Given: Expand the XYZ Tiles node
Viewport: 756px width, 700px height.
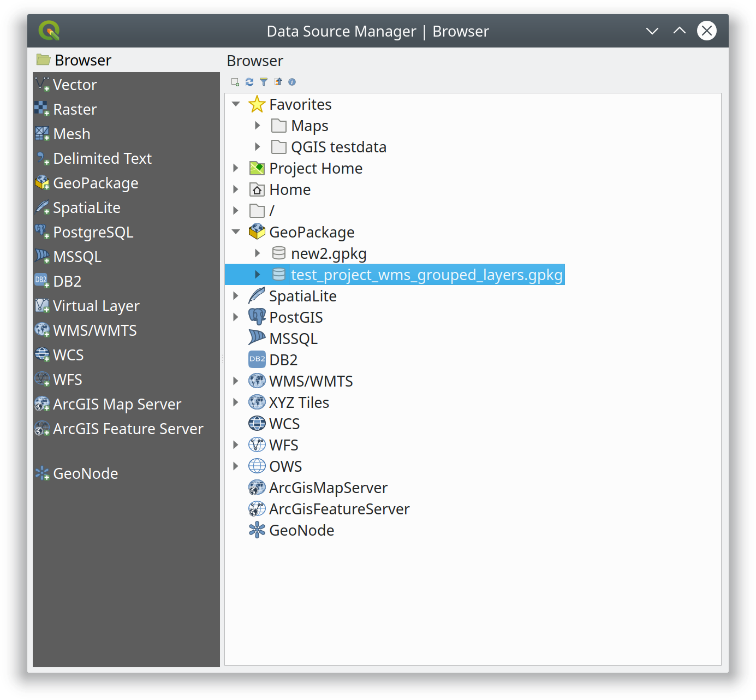Looking at the screenshot, I should click(x=236, y=402).
